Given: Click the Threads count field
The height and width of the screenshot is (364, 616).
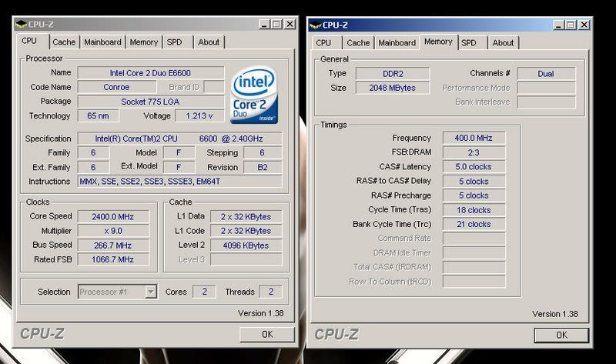Looking at the screenshot, I should tap(271, 292).
